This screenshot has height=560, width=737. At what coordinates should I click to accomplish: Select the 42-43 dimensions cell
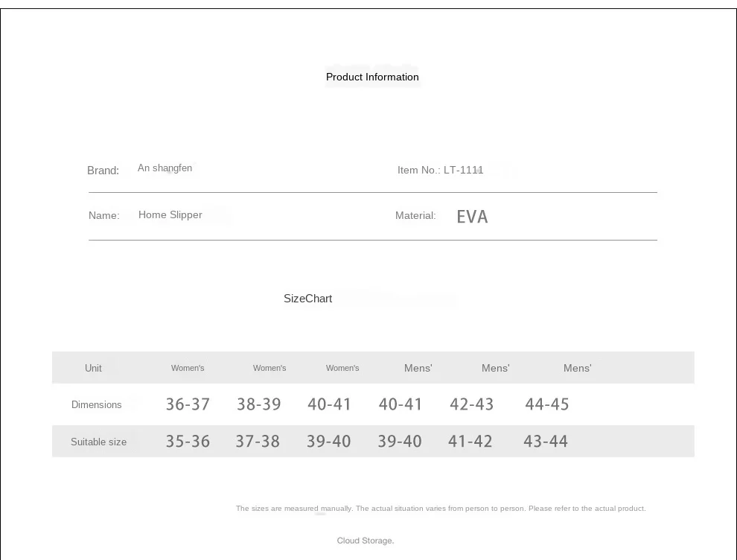[471, 404]
